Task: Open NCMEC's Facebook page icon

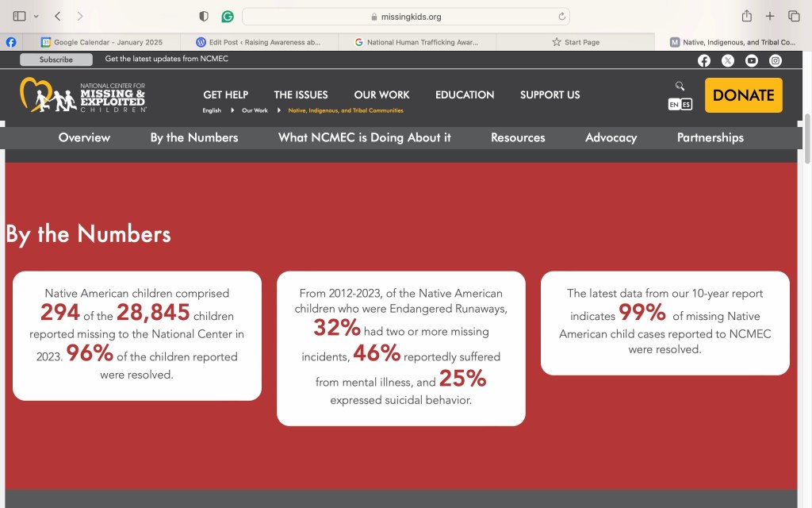Action: pos(703,60)
